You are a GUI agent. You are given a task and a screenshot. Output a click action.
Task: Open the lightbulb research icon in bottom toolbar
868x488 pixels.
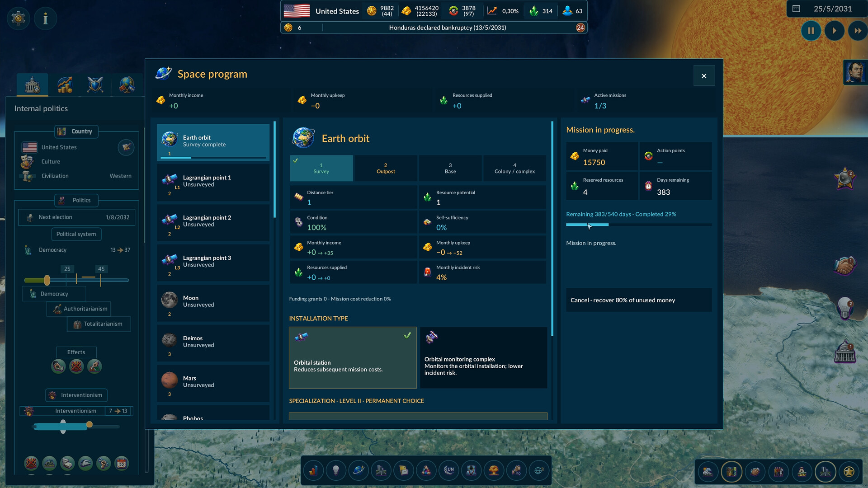coord(336,471)
